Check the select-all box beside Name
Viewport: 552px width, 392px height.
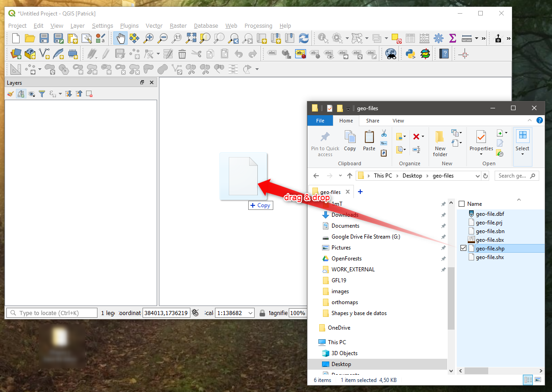(462, 204)
